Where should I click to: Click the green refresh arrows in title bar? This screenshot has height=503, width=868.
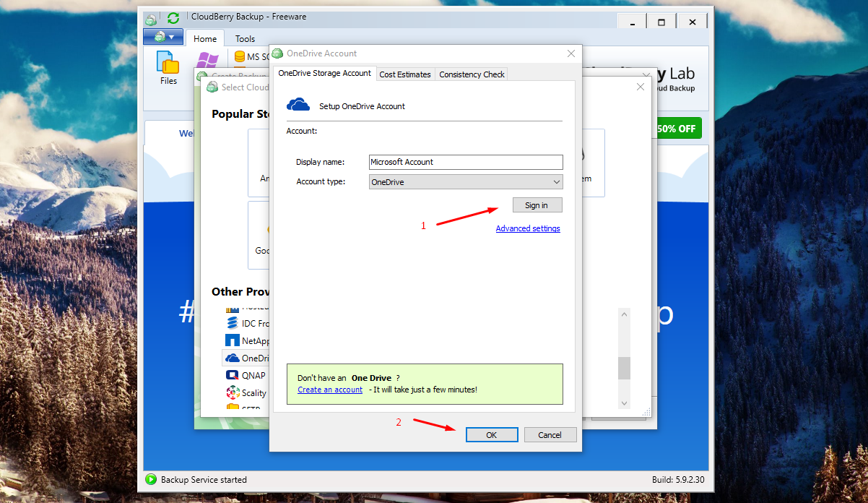click(173, 17)
